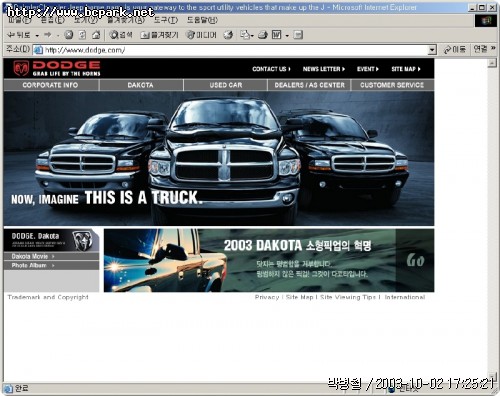Open the International footer link
This screenshot has height=396, width=500.
(x=405, y=297)
